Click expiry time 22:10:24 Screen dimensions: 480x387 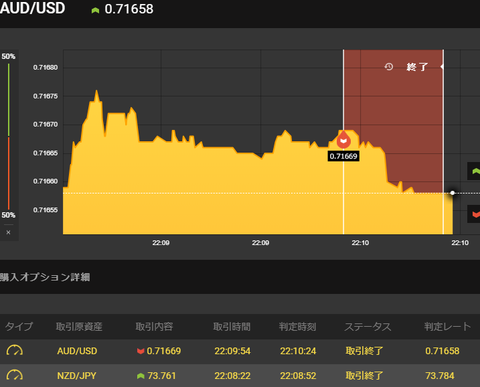298,351
